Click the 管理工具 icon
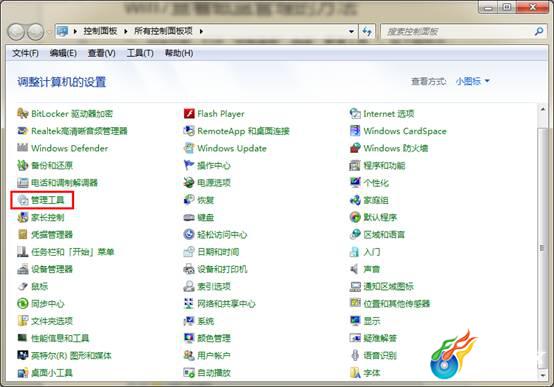Viewport: 554px width, 387px height. 23,200
